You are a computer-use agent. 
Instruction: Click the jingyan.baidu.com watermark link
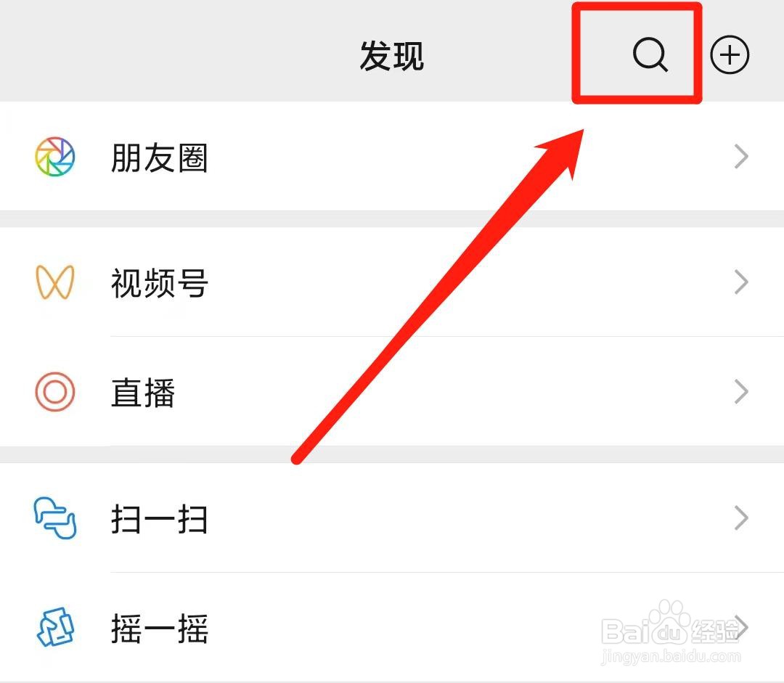tap(671, 656)
